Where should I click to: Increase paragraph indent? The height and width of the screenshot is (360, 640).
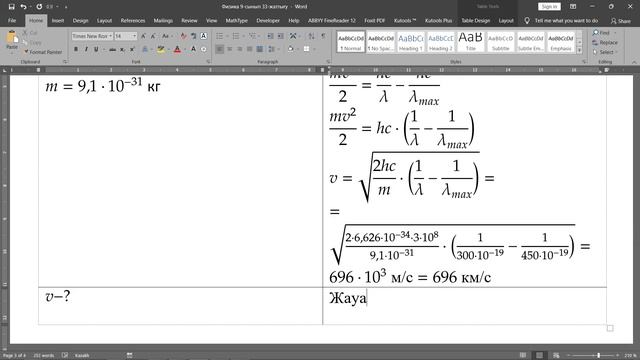tap(280, 36)
